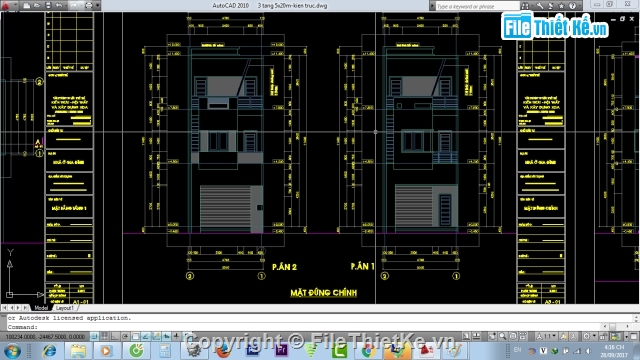Open Internet Explorer from the taskbar
Viewport: 640px width, 360px height.
point(49,351)
